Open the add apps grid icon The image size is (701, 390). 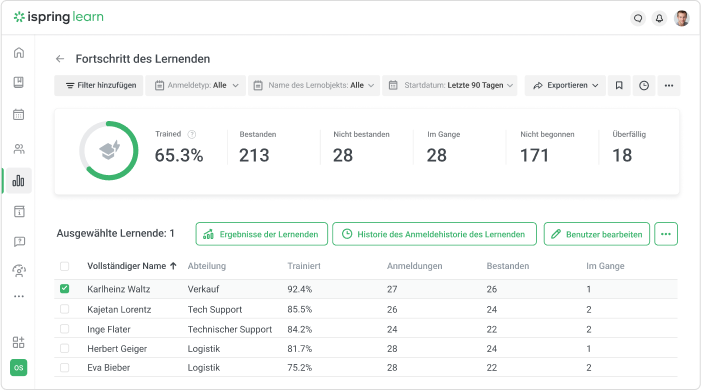point(19,343)
